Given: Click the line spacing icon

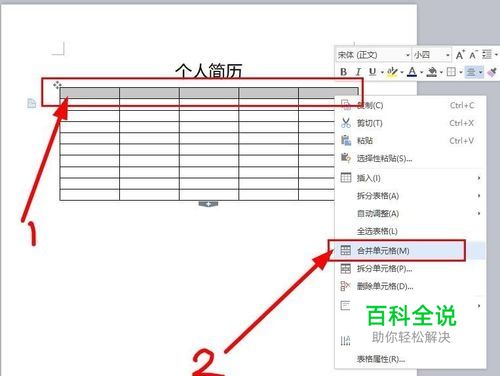Looking at the screenshot, I should 487,55.
